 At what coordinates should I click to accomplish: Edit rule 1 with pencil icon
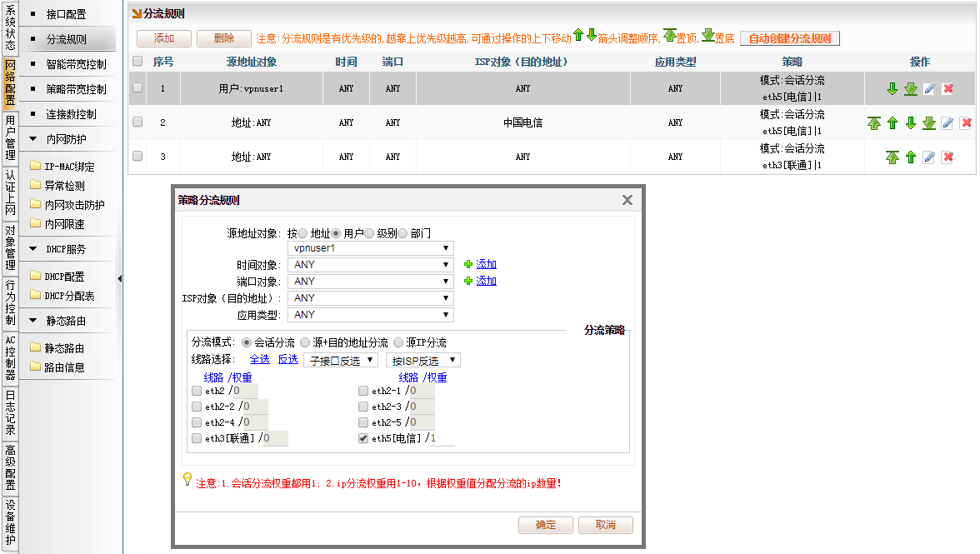(x=929, y=89)
